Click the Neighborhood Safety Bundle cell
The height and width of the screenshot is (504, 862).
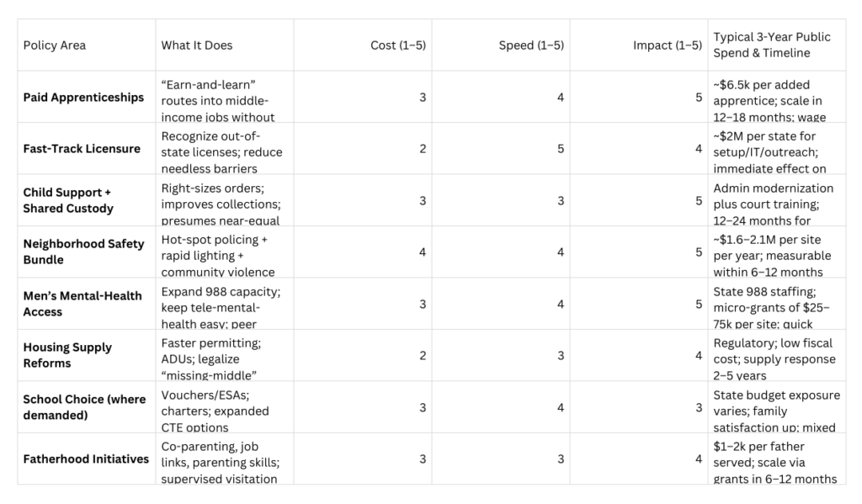tap(87, 252)
